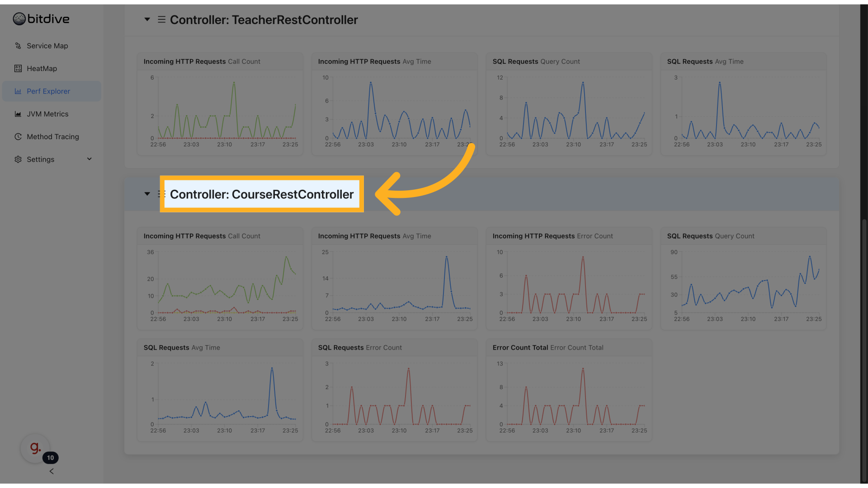The image size is (868, 488).
Task: Open CourseRestController HTTP Call Count chart
Action: (220, 278)
